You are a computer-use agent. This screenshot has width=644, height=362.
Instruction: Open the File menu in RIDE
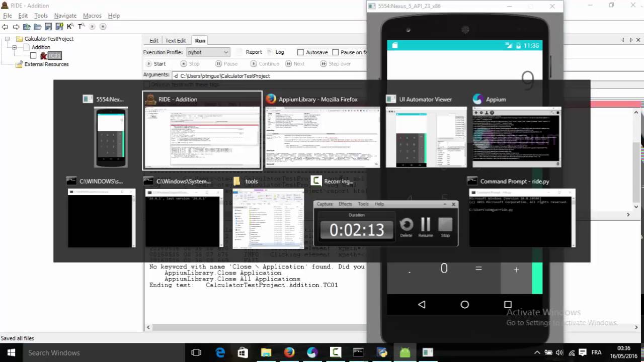[8, 16]
